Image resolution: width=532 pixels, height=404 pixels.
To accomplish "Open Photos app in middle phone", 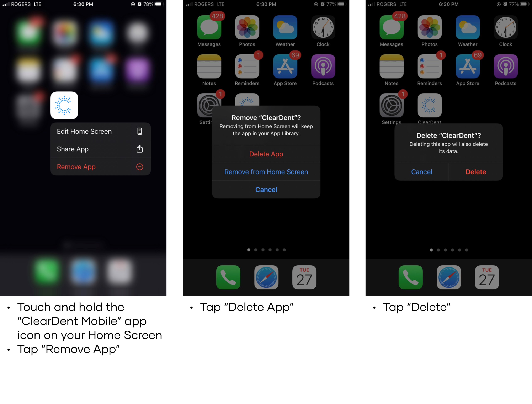I will (247, 27).
